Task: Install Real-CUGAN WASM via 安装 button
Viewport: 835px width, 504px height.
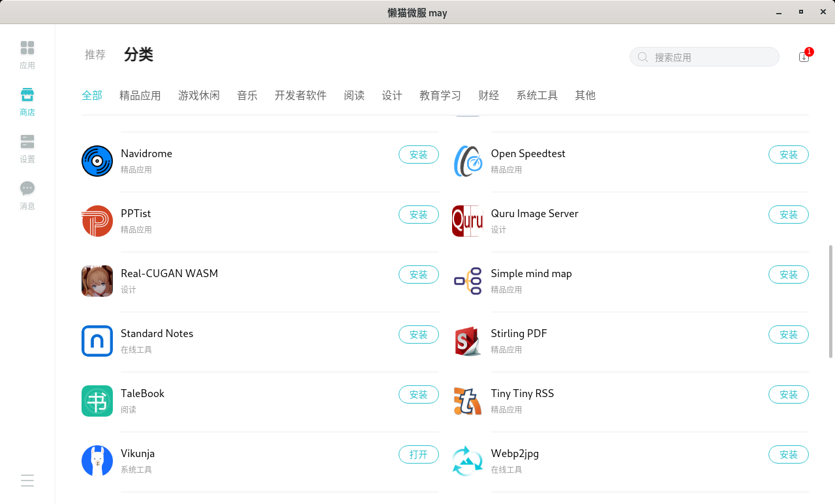Action: point(419,274)
